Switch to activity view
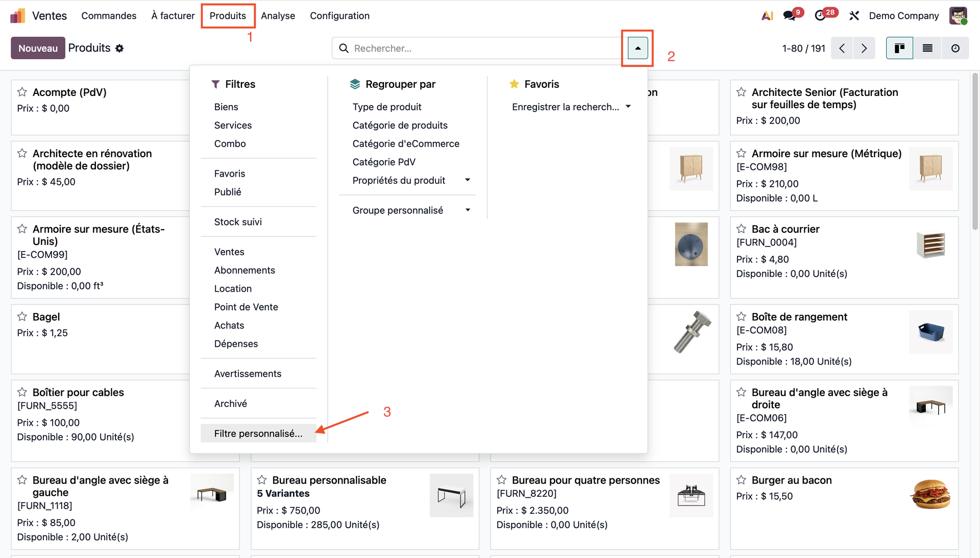This screenshot has width=980, height=558. click(x=955, y=48)
